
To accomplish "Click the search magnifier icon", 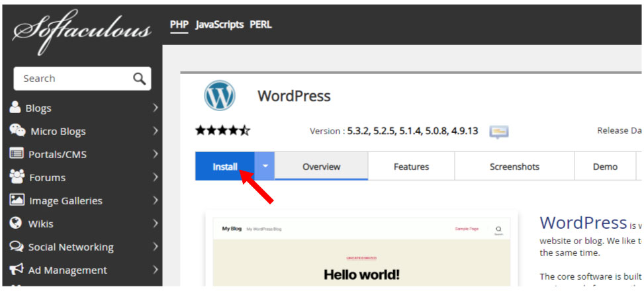I will point(139,79).
